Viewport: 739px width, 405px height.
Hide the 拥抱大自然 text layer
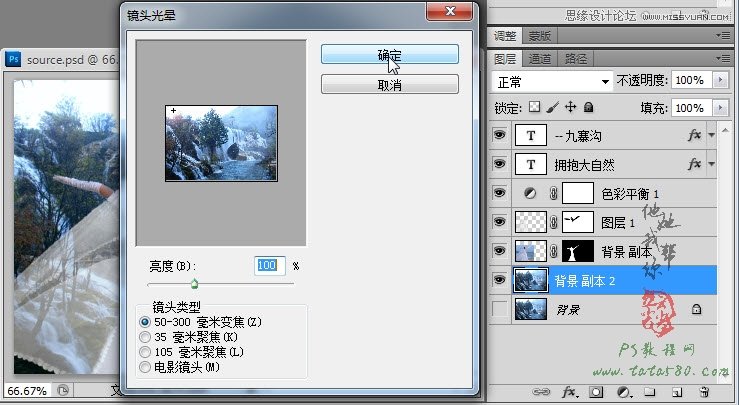pyautogui.click(x=499, y=164)
